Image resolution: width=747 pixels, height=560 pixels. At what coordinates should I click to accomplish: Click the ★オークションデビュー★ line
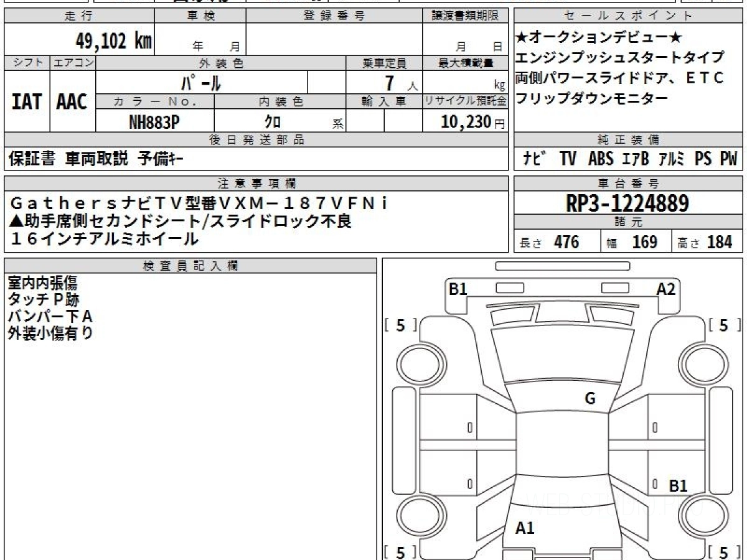[x=598, y=37]
